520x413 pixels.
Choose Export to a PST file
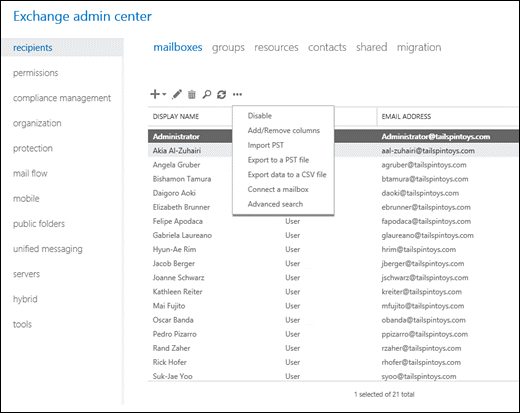point(278,160)
